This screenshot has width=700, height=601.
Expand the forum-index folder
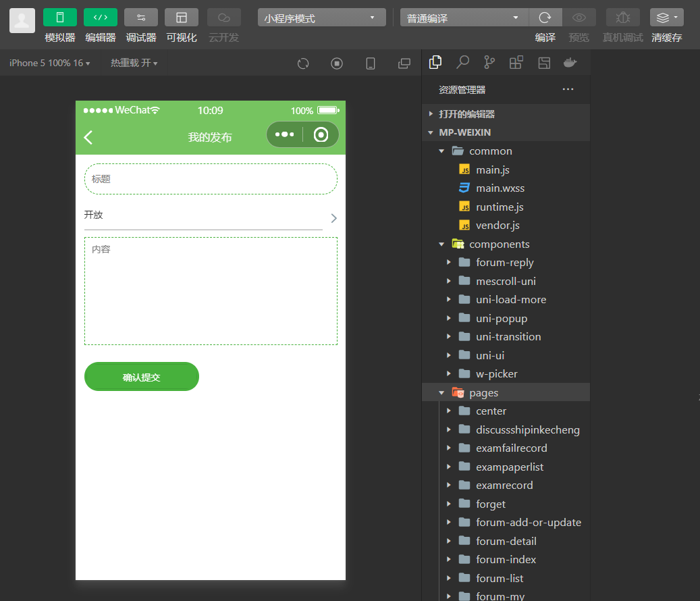point(506,559)
